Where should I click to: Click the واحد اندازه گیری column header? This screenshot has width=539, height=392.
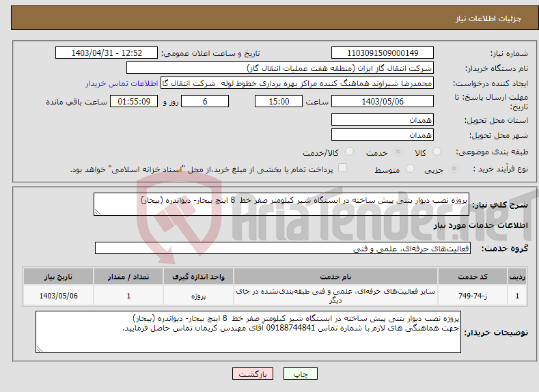[x=198, y=277]
